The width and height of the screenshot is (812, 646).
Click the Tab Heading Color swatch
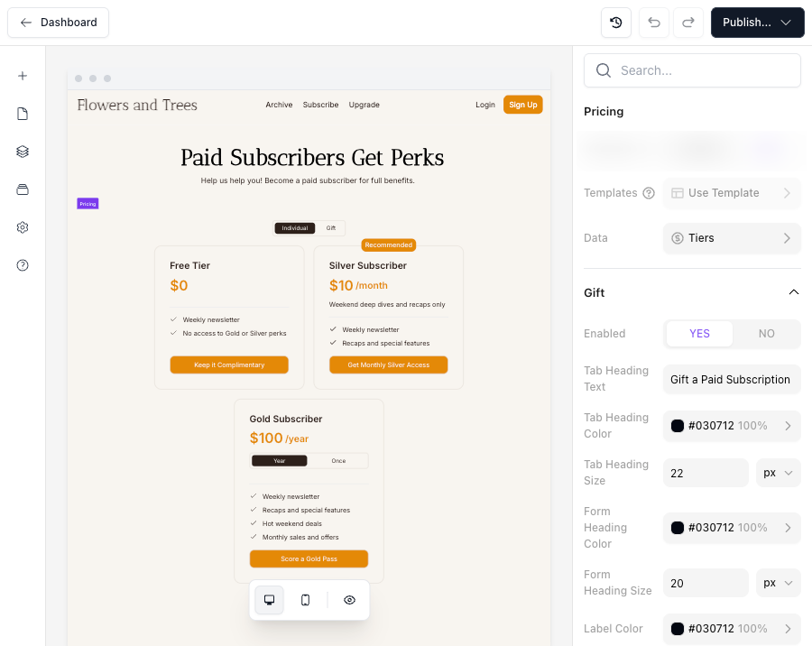(678, 426)
